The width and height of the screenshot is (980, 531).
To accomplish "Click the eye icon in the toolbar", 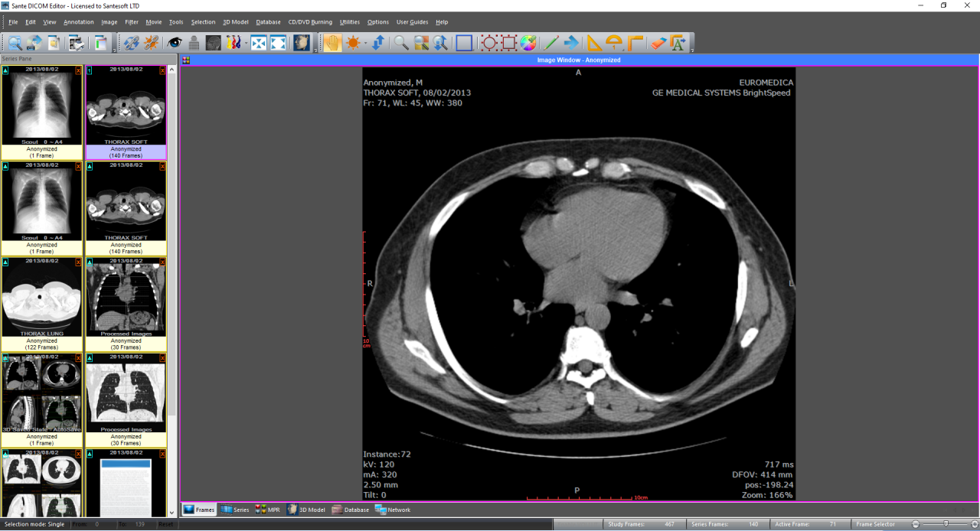I will 175,43.
